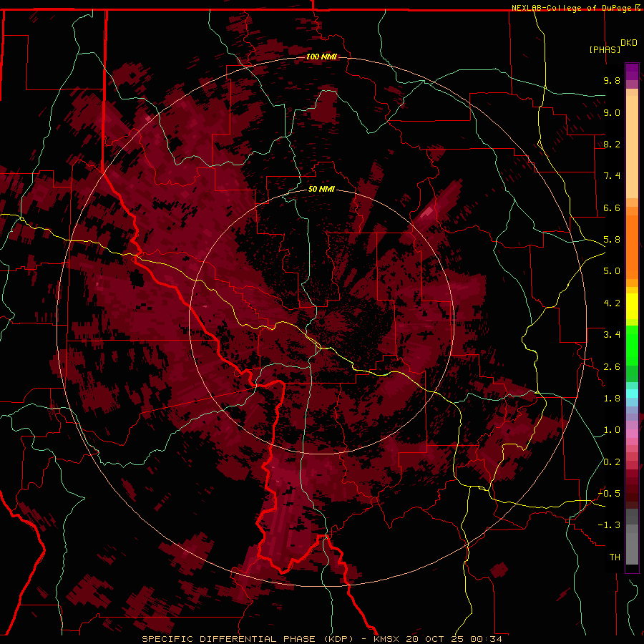
Task: Click the 0.2 value on the scale
Action: click(x=612, y=462)
